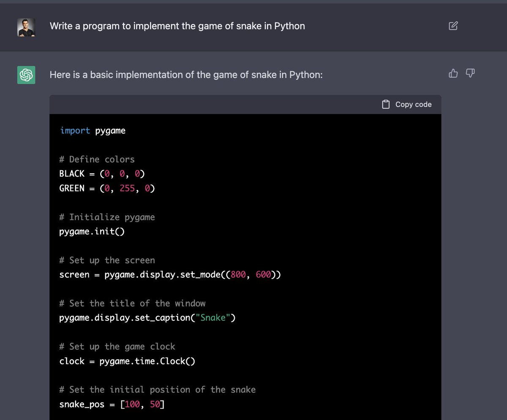Click the import keyword in blue

pos(75,130)
